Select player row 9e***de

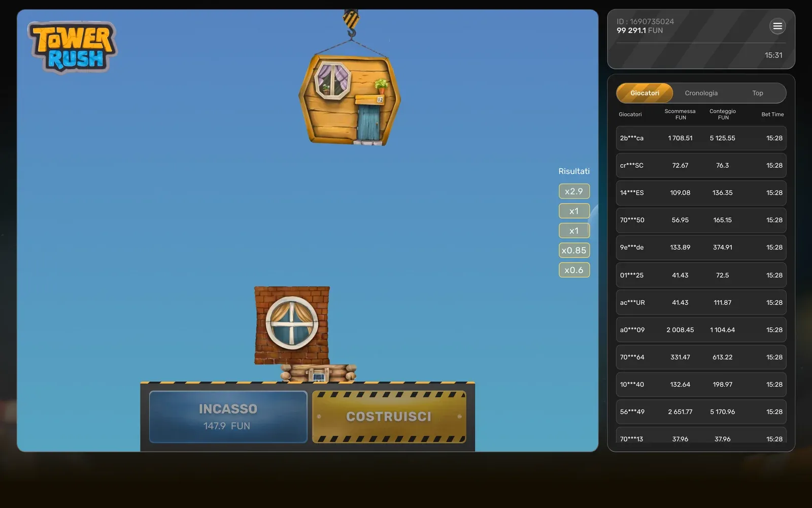coord(701,248)
